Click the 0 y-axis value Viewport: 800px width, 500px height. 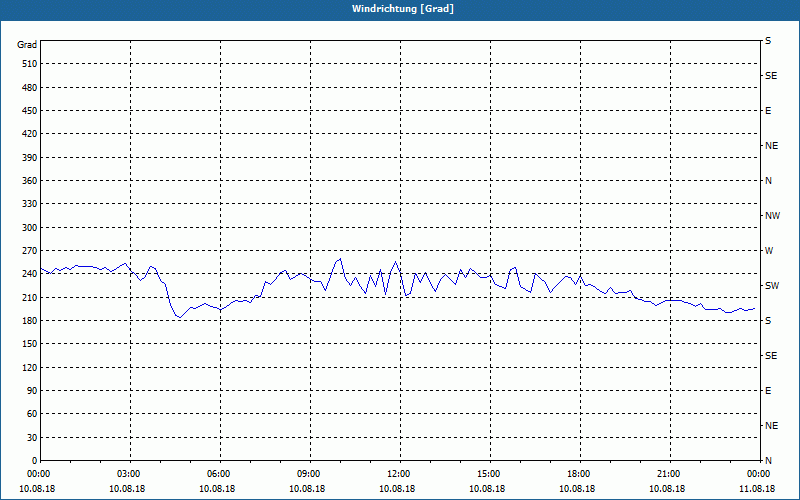(x=34, y=461)
